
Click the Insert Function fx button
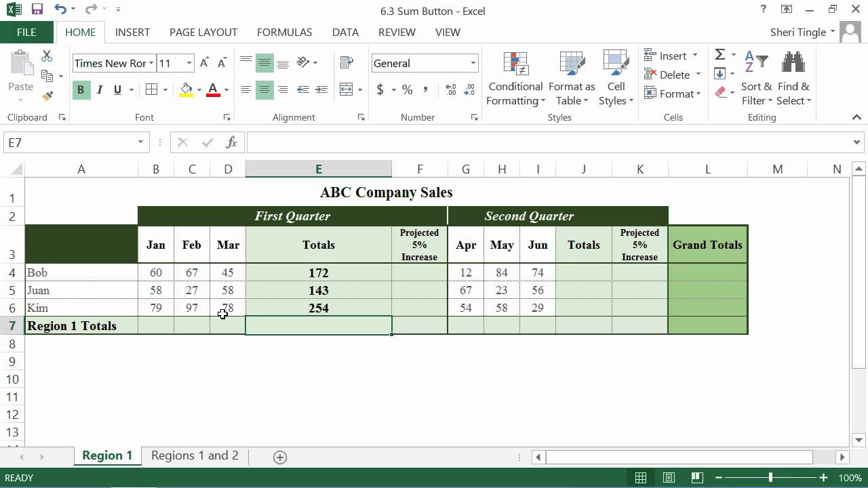point(231,142)
